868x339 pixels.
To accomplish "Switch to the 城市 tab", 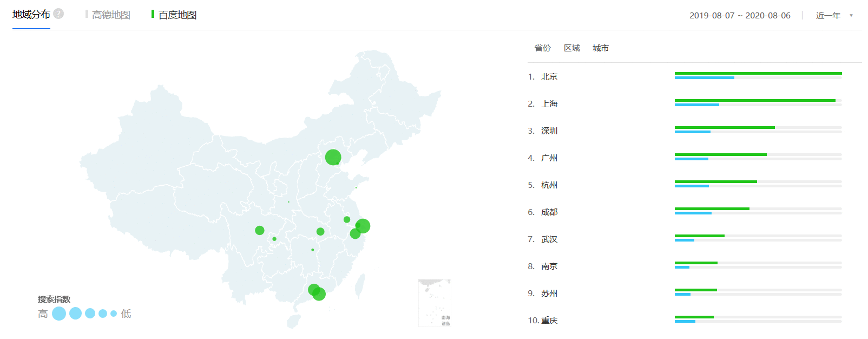I will coord(601,48).
